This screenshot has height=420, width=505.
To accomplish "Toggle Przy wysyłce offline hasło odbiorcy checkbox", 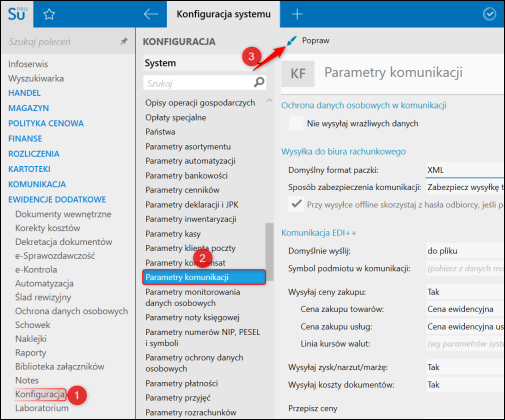I will [296, 204].
